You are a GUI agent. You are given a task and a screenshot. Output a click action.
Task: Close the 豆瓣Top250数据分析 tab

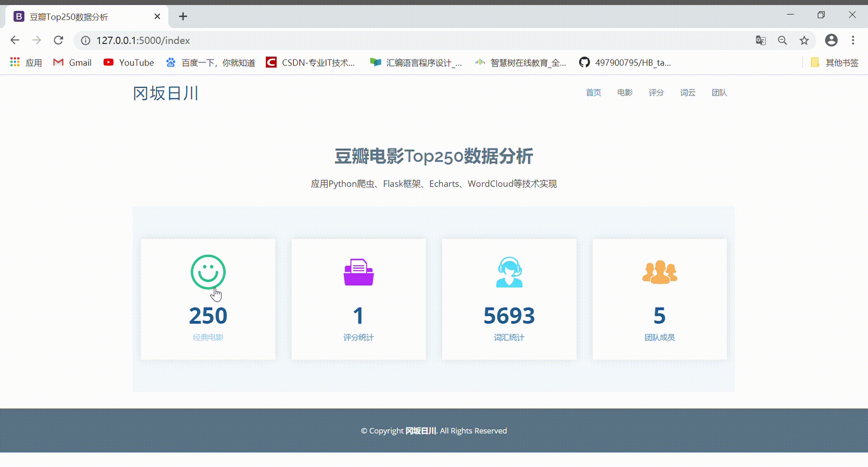click(x=157, y=17)
